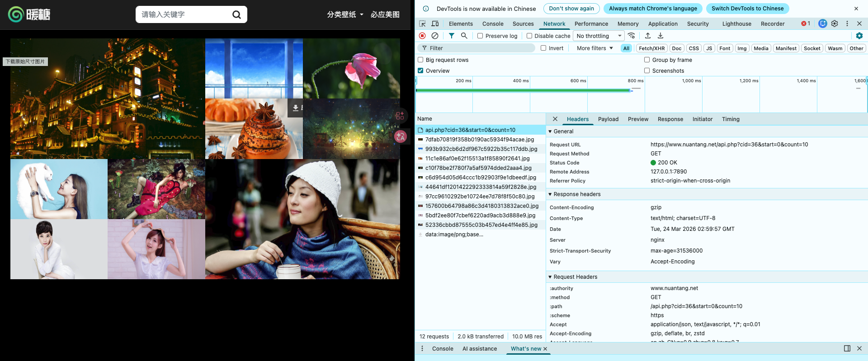This screenshot has width=868, height=361.
Task: Toggle the device toolbar icon
Action: point(435,23)
